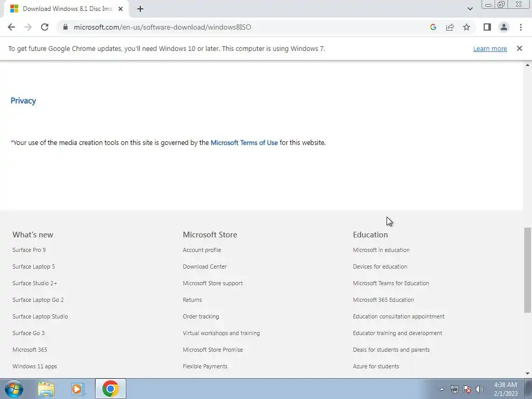Open Download Center link
This screenshot has height=399, width=532.
tap(205, 267)
